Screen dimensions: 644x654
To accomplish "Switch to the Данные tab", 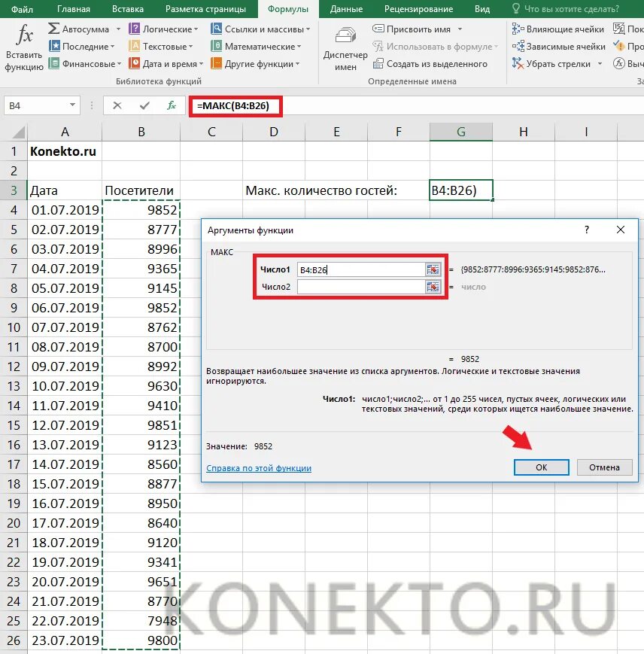I will 346,9.
